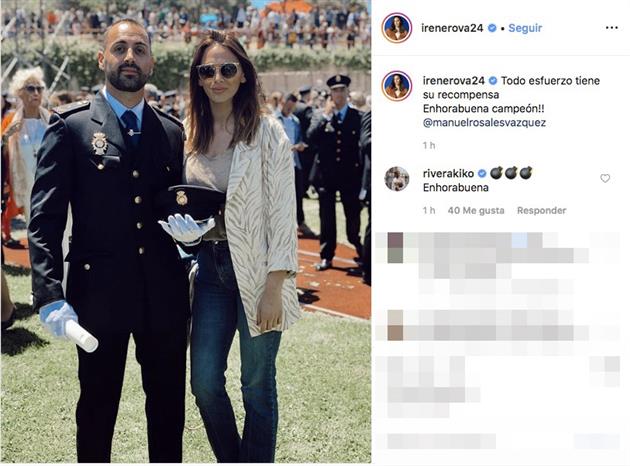
Task: Open the @manuelrosalesvazquez mention
Action: click(484, 123)
